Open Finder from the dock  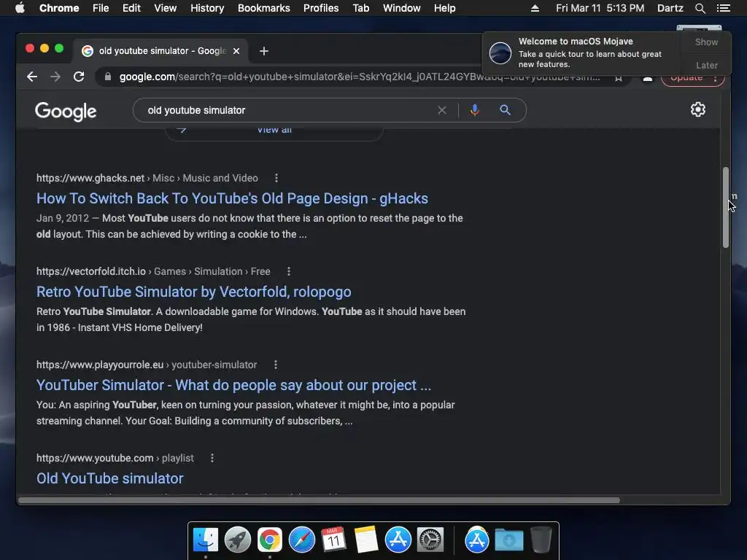[x=206, y=540]
